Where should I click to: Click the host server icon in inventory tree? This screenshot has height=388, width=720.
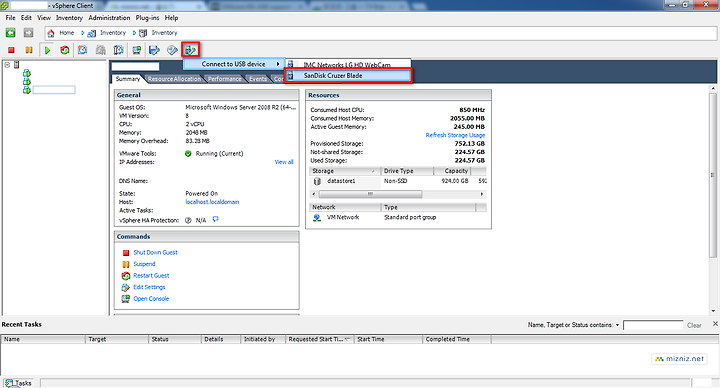pos(17,65)
